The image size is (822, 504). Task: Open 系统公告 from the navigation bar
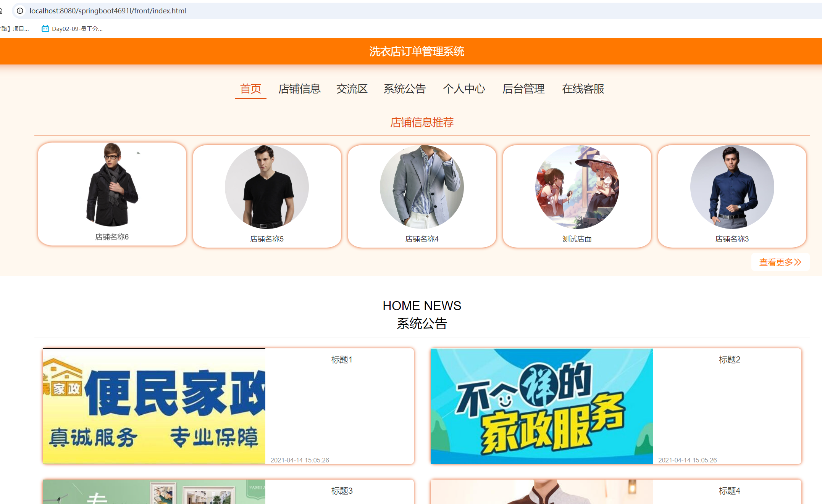click(x=404, y=89)
